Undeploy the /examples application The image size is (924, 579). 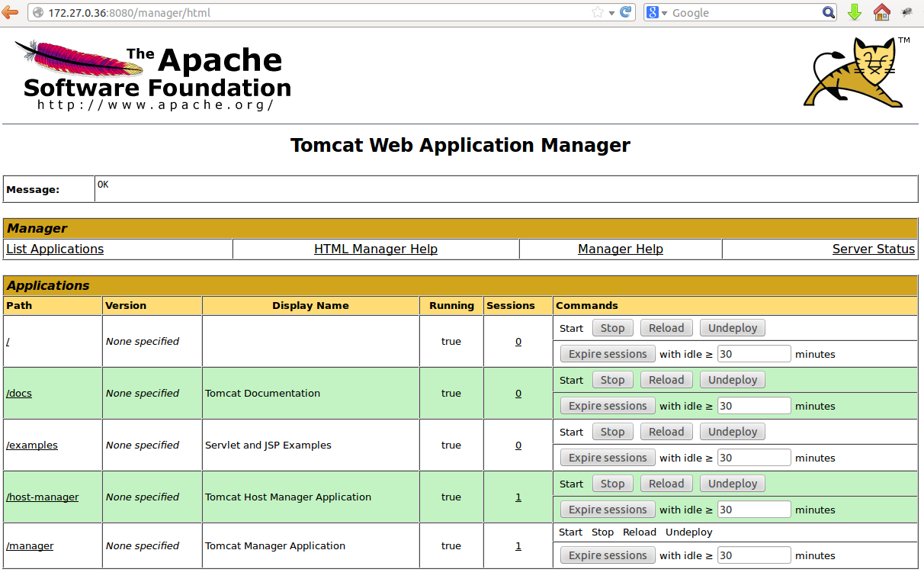click(x=733, y=432)
